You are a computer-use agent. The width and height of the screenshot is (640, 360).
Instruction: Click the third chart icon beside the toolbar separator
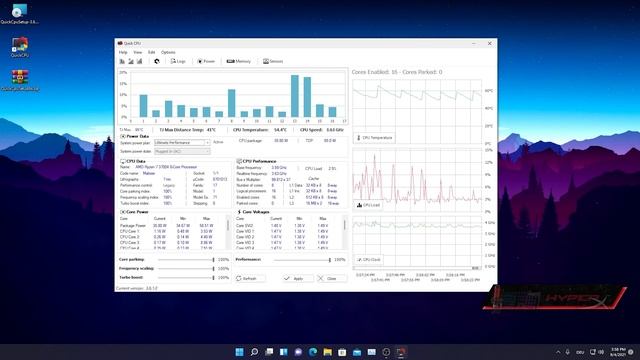[140, 61]
